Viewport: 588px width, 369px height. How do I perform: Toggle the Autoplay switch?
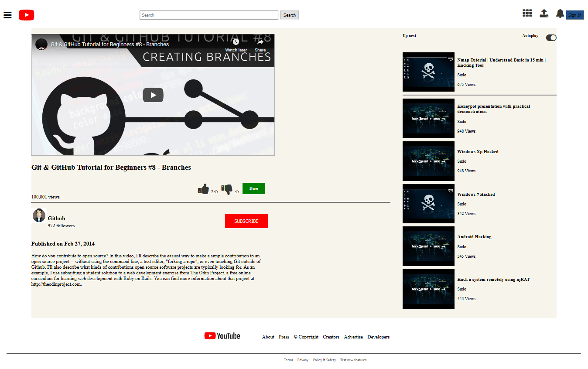[x=551, y=38]
